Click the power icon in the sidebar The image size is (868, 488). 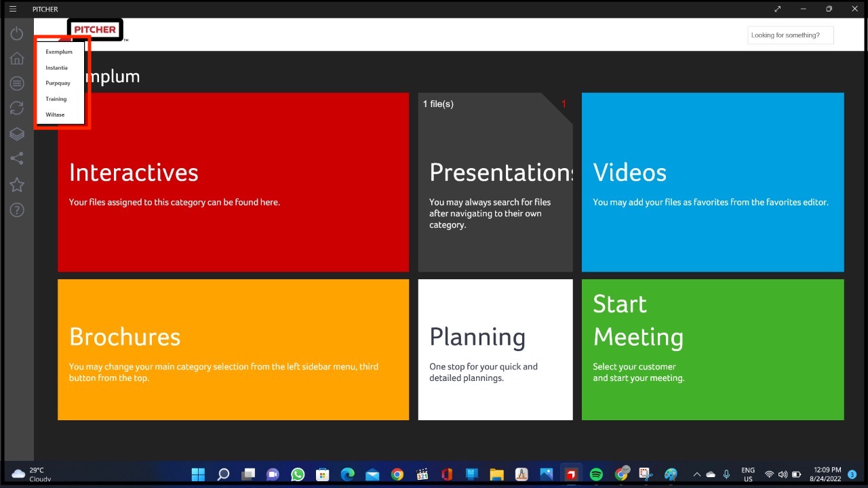[x=16, y=33]
